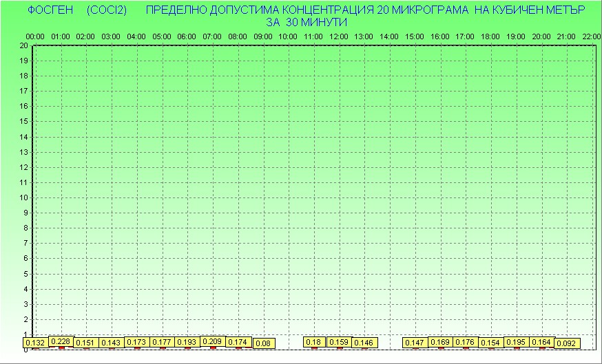Viewport: 602px width, 364px height.
Task: Click the (COCl2) formula text
Action: pyautogui.click(x=107, y=10)
